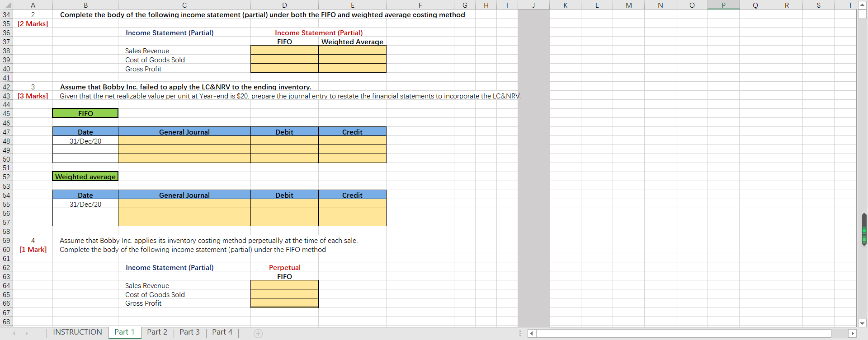Select highlighted column P header
Viewport: 868px width, 340px height.
pos(723,5)
